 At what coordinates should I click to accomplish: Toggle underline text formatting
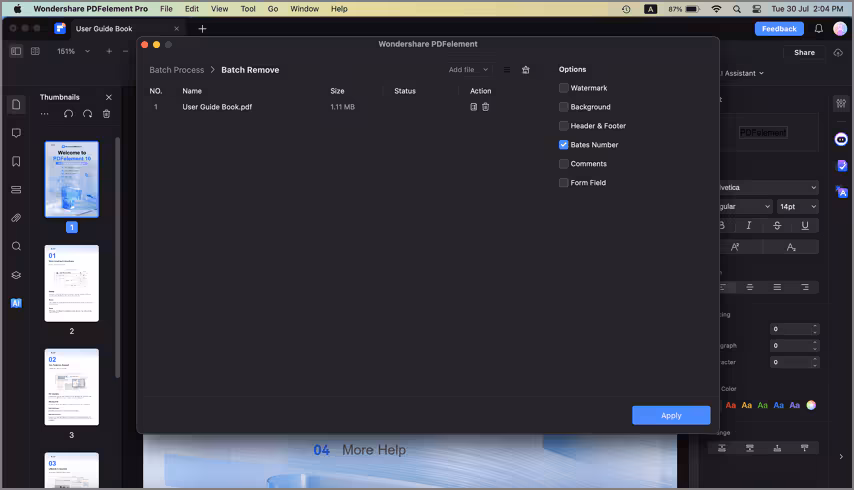click(x=805, y=225)
